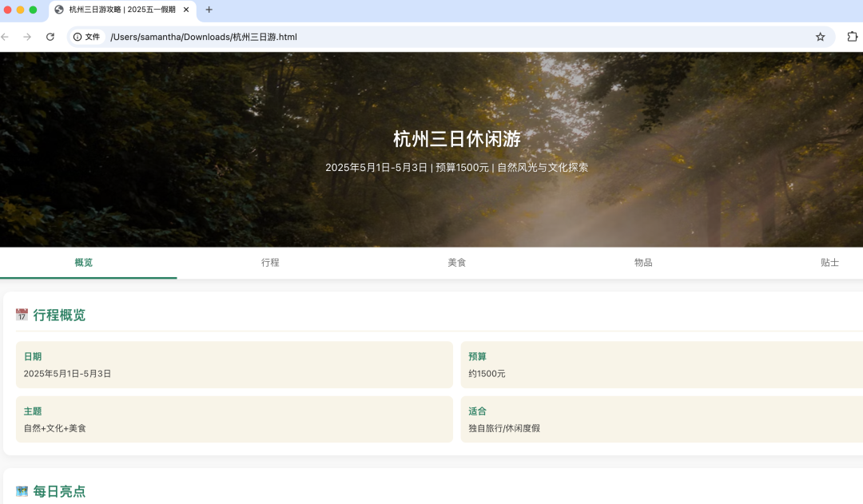Click the 杭州三日休闲游 hero title
Viewport: 863px width, 504px height.
(457, 139)
